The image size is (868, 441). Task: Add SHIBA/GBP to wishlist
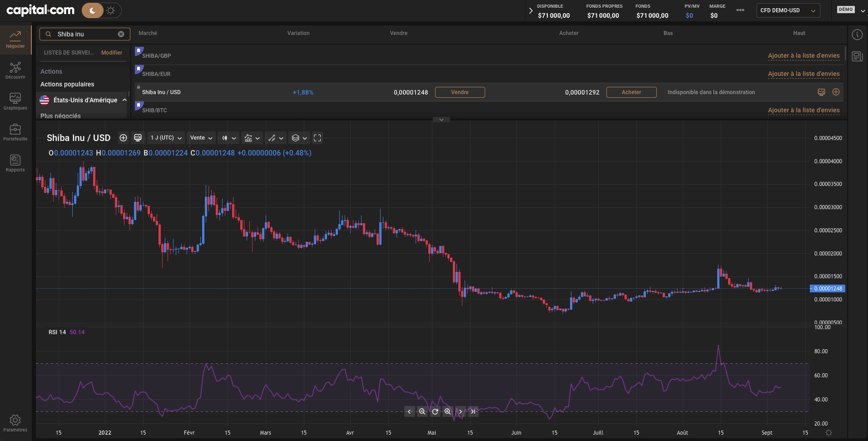click(x=804, y=55)
